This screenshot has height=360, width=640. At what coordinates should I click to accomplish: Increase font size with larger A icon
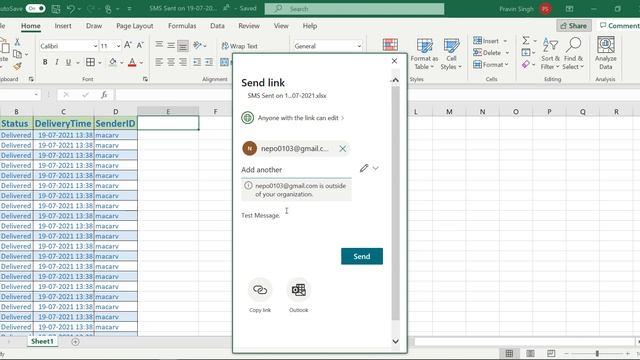click(x=128, y=45)
